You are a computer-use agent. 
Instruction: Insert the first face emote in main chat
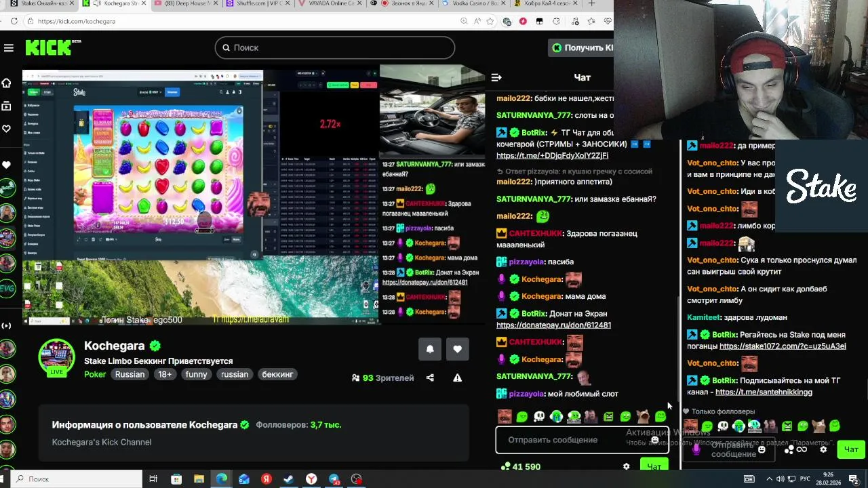point(505,416)
